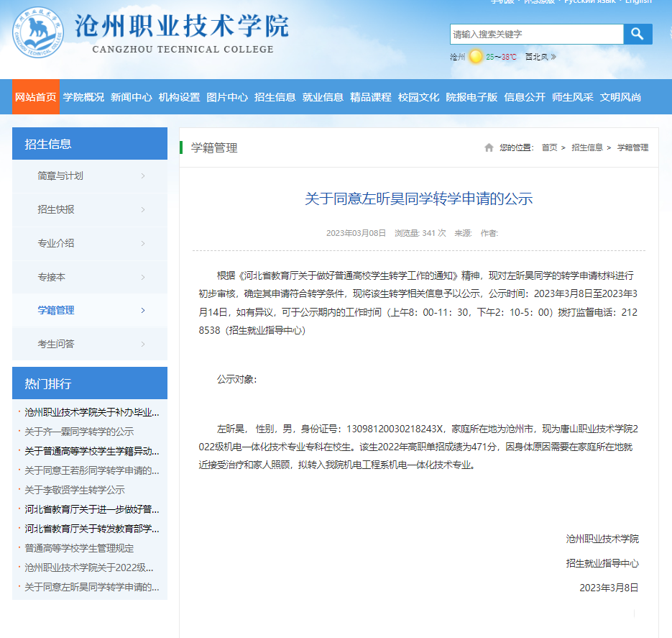Click the Cangzhou Technical College logo

[x=37, y=34]
